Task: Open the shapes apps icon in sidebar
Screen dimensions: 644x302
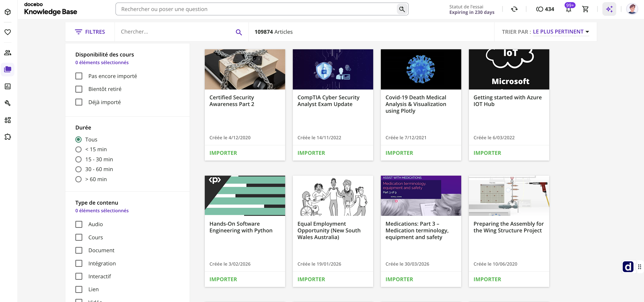Action: [x=8, y=120]
